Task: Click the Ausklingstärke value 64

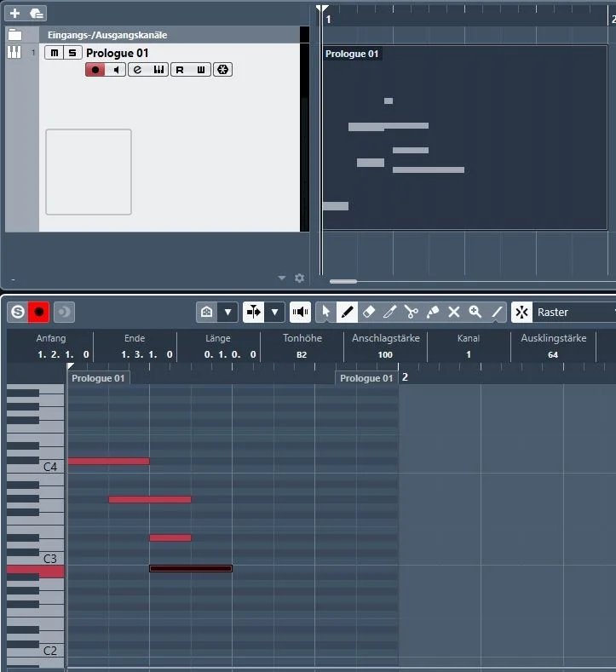Action: [553, 354]
